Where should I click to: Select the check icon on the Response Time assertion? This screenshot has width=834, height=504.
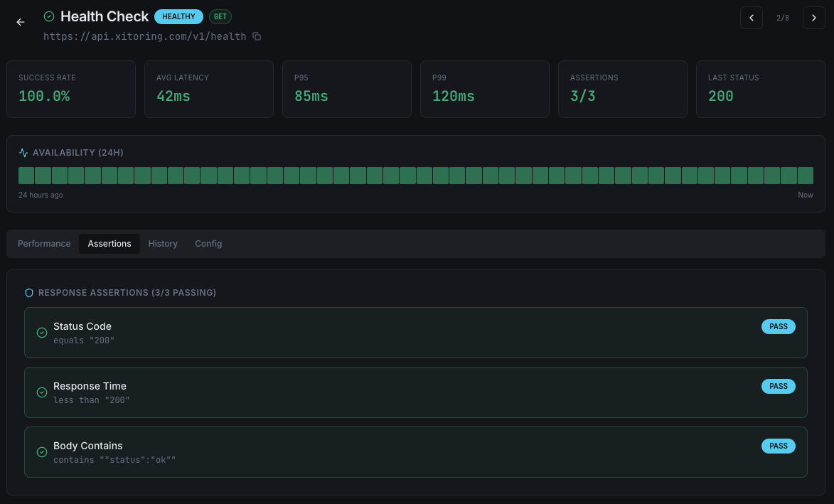click(42, 392)
